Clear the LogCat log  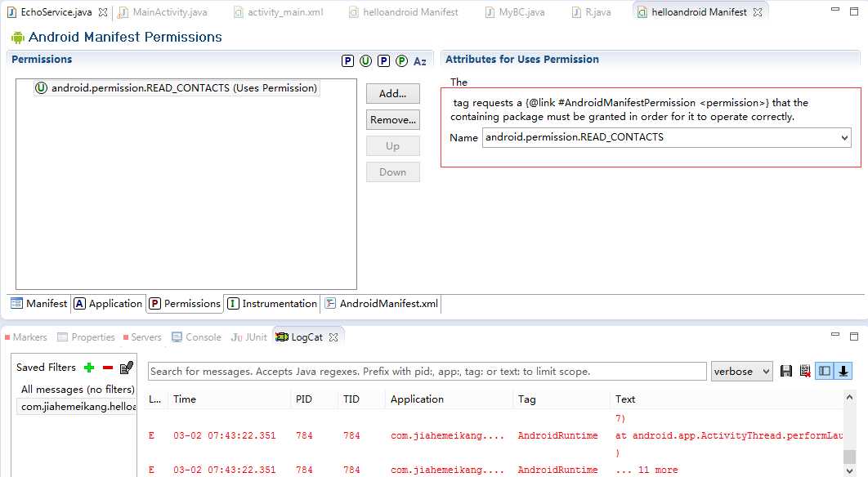tap(805, 372)
